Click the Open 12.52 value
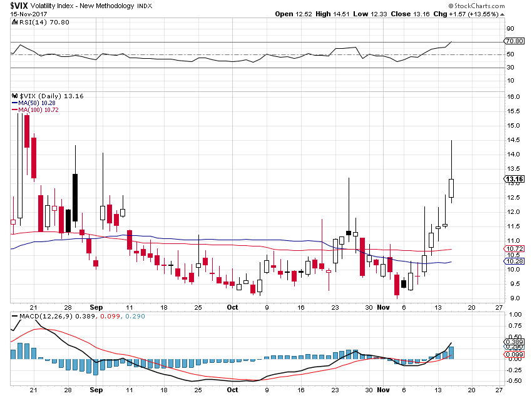This screenshot has height=396, width=532. [293, 14]
